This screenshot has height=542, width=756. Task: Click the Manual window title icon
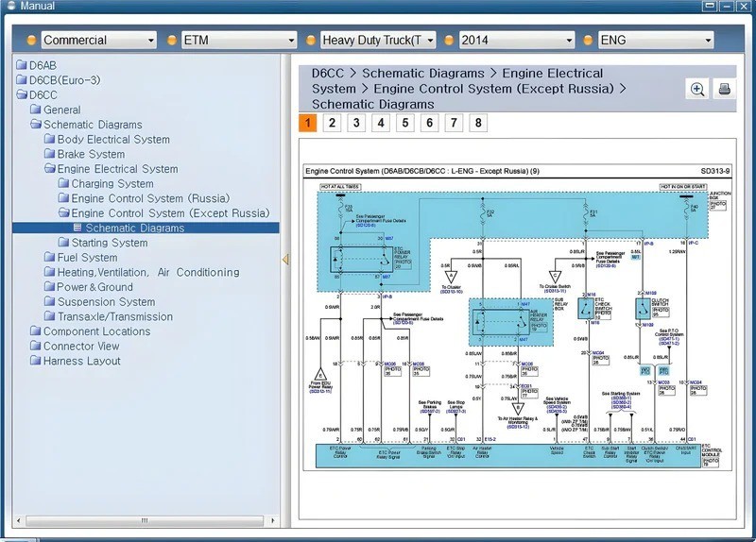point(12,6)
